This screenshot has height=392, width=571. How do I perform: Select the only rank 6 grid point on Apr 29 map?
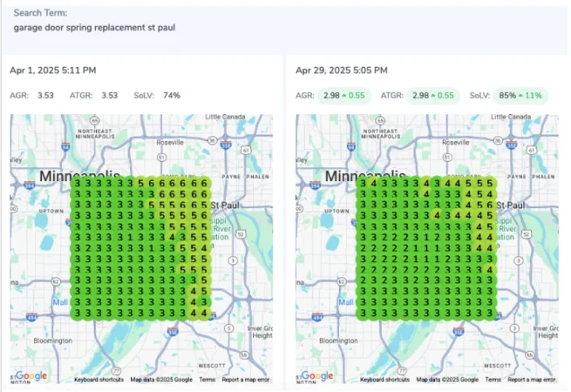[490, 205]
